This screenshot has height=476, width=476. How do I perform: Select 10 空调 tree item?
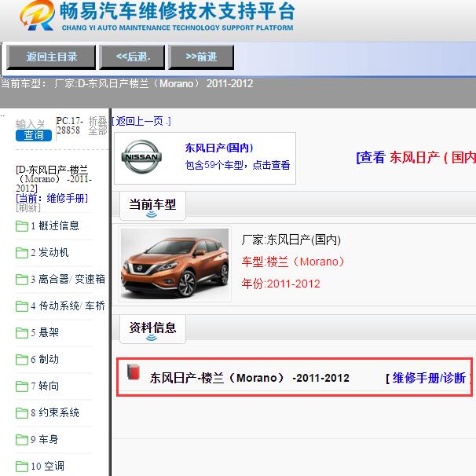47,467
